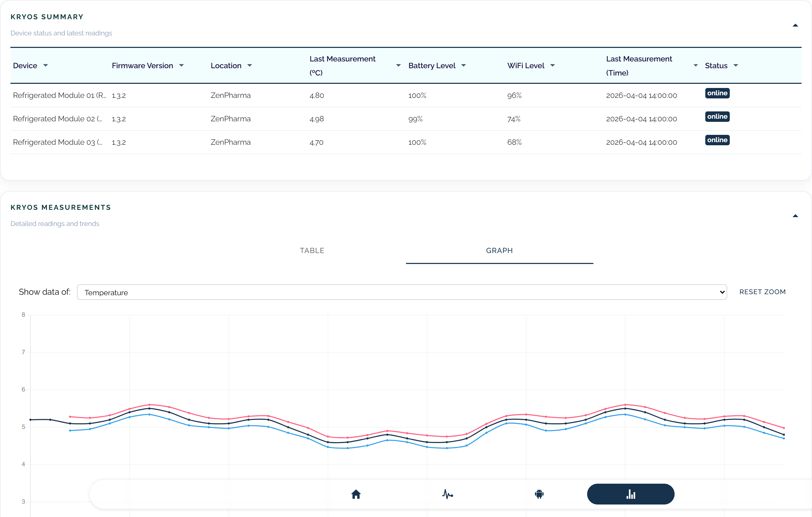Sort by Last Measurement (°C) arrow icon
812x517 pixels.
[398, 65]
